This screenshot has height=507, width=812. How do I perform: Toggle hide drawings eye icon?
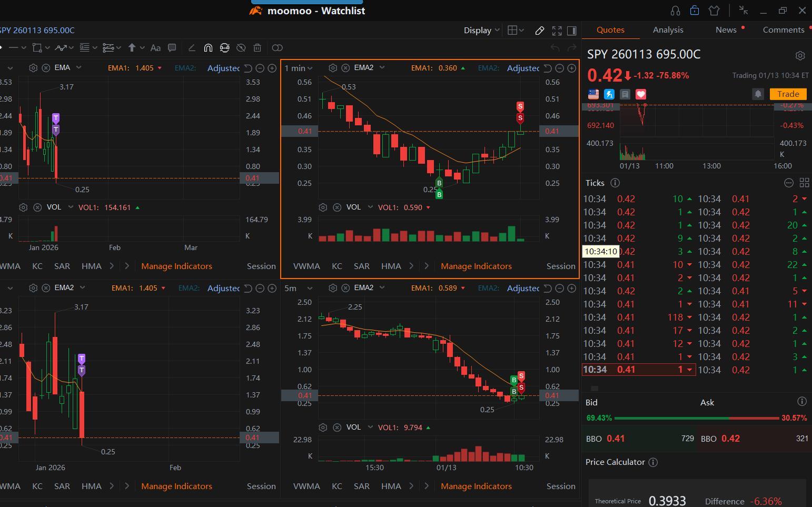click(241, 48)
